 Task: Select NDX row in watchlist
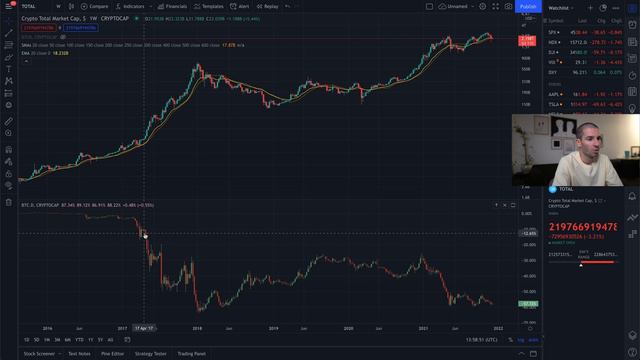(x=584, y=42)
